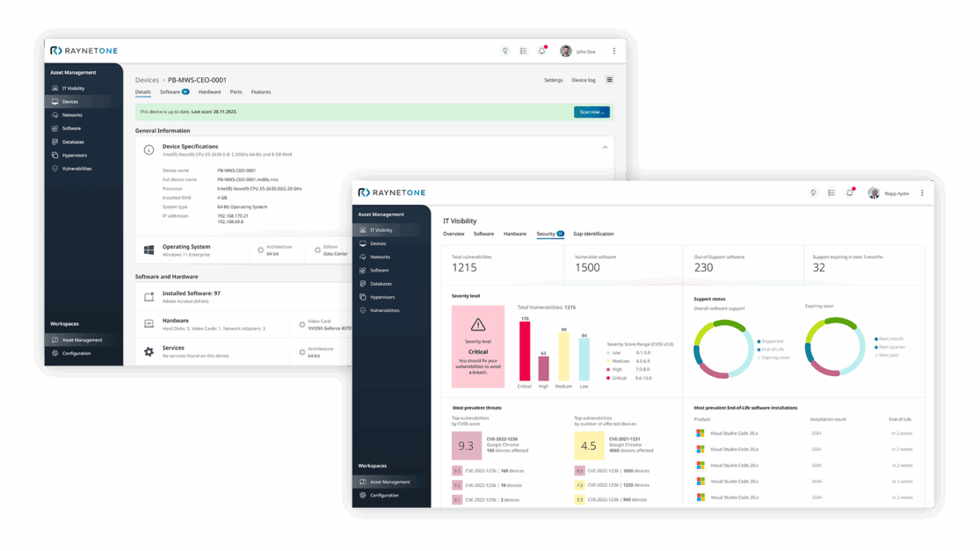Switch to Hardware tab in Devices window
Image resolution: width=980 pixels, height=551 pixels.
tap(209, 91)
